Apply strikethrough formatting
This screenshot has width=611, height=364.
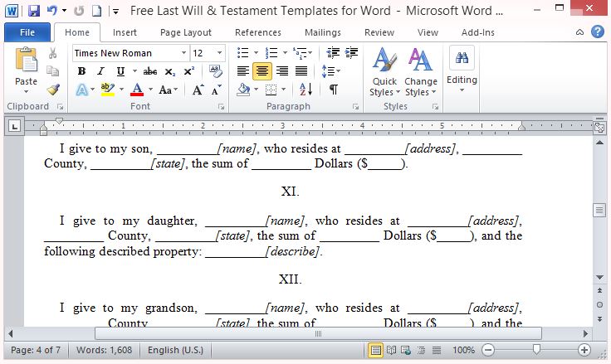click(x=148, y=71)
